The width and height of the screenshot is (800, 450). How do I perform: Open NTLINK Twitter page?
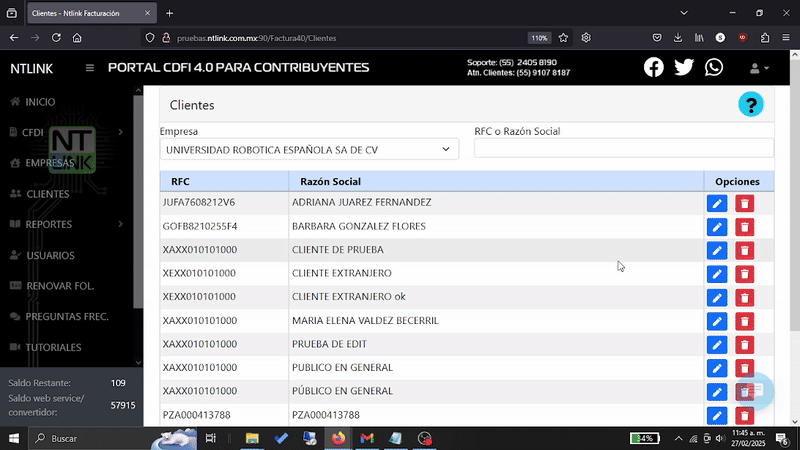tap(684, 67)
